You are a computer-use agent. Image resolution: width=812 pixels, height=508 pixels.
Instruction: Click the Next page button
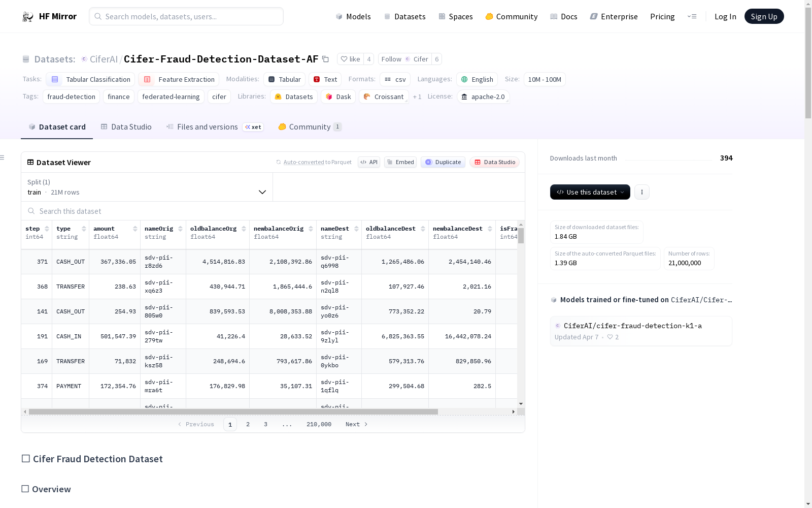coord(357,424)
